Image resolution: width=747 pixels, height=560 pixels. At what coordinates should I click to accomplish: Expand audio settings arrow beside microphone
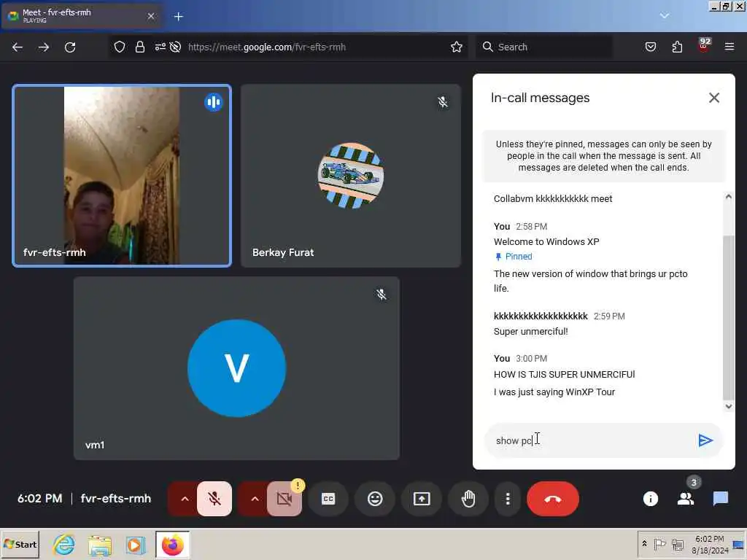point(185,499)
